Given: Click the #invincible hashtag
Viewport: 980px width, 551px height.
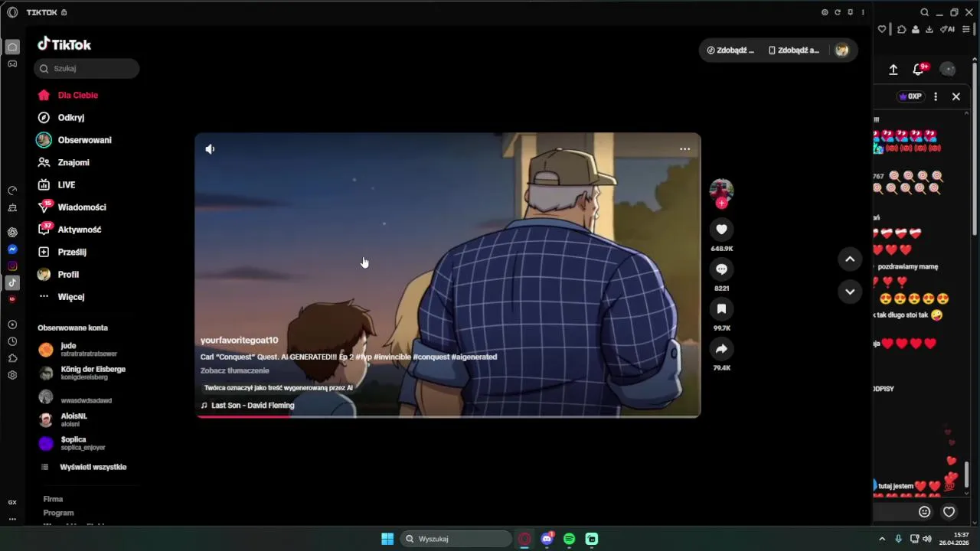Looking at the screenshot, I should click(392, 357).
